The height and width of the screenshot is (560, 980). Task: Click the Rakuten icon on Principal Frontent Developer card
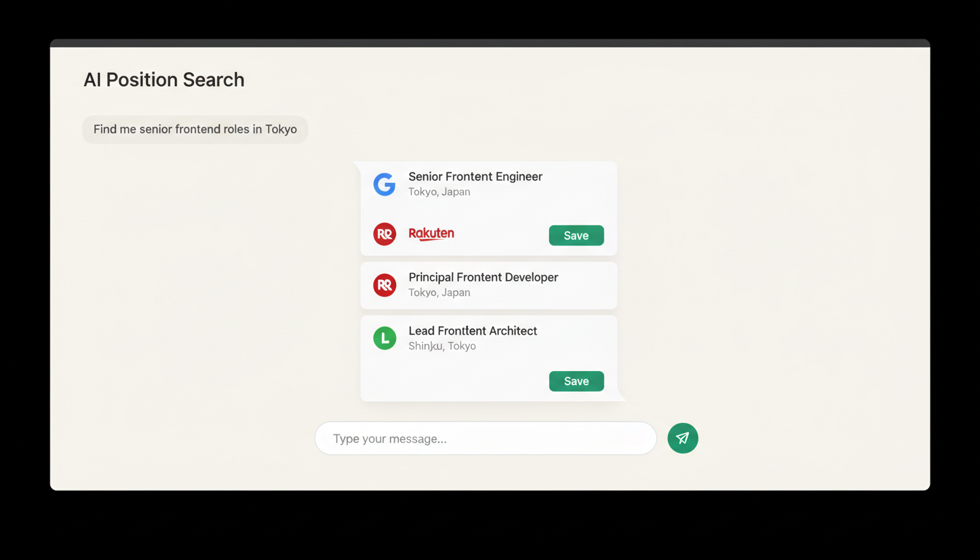pyautogui.click(x=384, y=285)
